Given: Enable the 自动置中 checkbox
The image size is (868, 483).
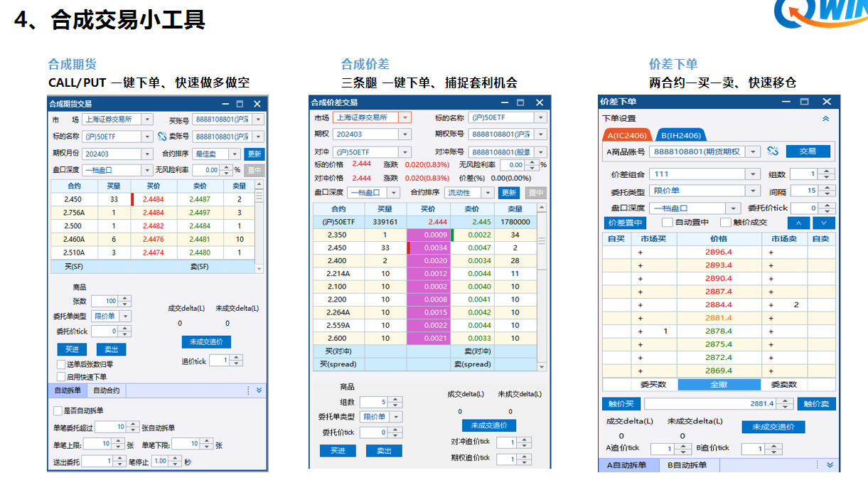Looking at the screenshot, I should [667, 223].
